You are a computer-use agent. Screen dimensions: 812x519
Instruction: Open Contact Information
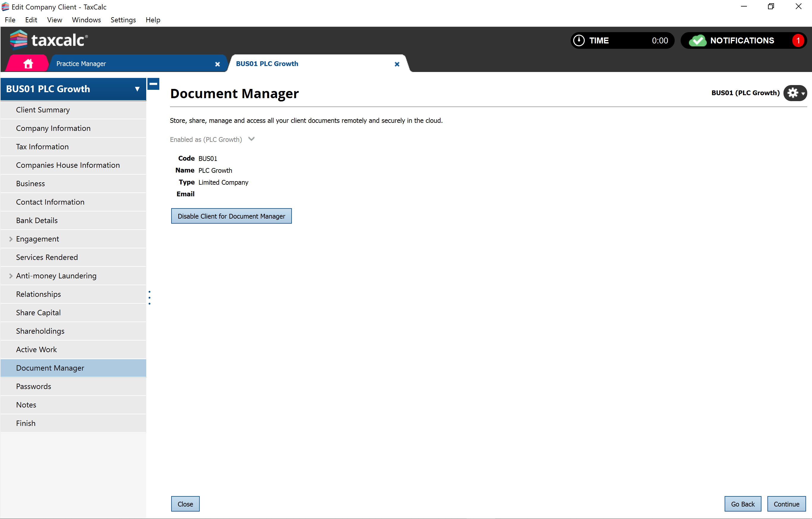tap(73, 202)
